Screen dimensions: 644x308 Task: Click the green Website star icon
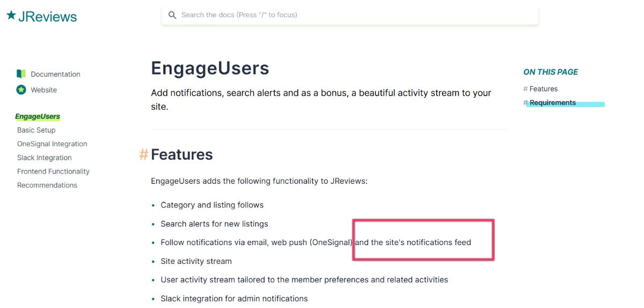(x=21, y=90)
